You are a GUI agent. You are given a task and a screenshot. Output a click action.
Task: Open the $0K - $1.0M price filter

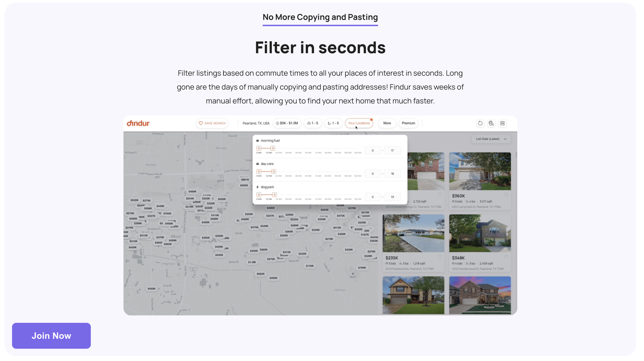[287, 123]
